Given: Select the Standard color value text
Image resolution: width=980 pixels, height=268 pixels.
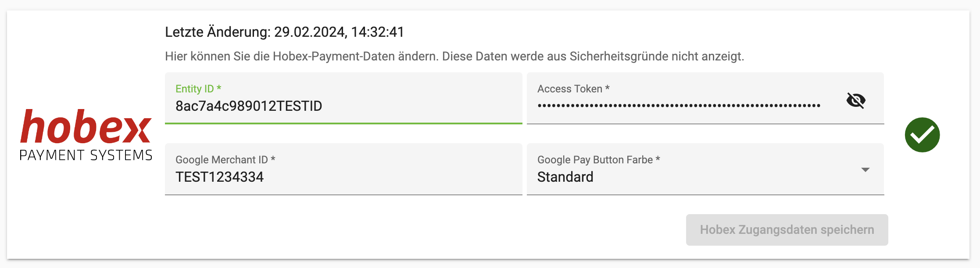Looking at the screenshot, I should [566, 177].
